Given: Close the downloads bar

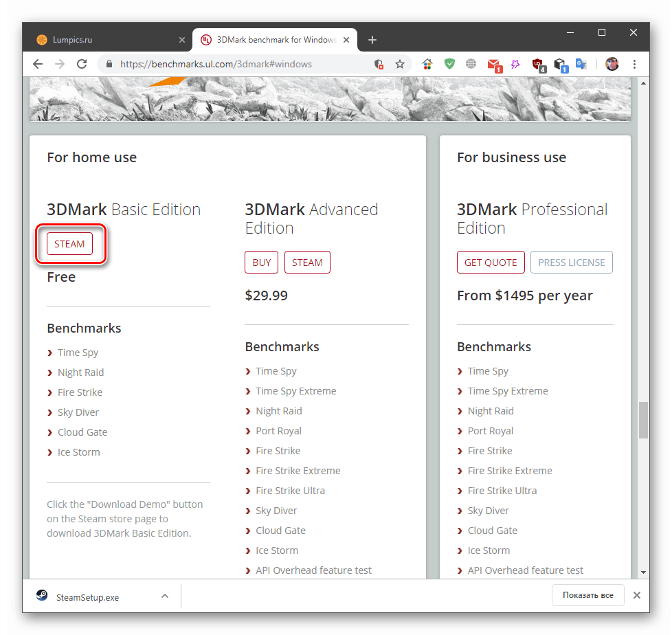Looking at the screenshot, I should 637,595.
